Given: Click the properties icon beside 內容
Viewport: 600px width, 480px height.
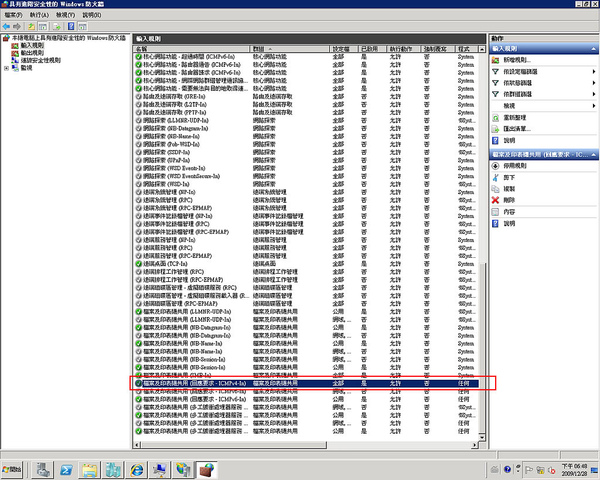Looking at the screenshot, I should (496, 212).
